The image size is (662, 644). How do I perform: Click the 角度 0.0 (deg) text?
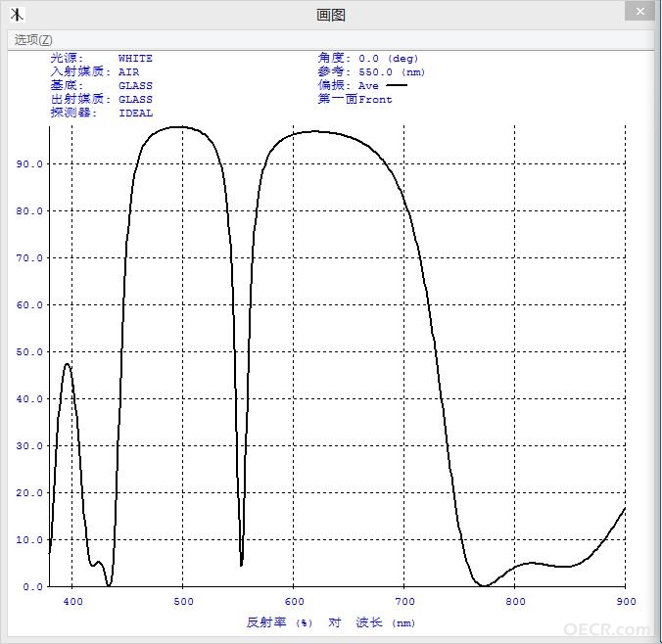pyautogui.click(x=368, y=58)
